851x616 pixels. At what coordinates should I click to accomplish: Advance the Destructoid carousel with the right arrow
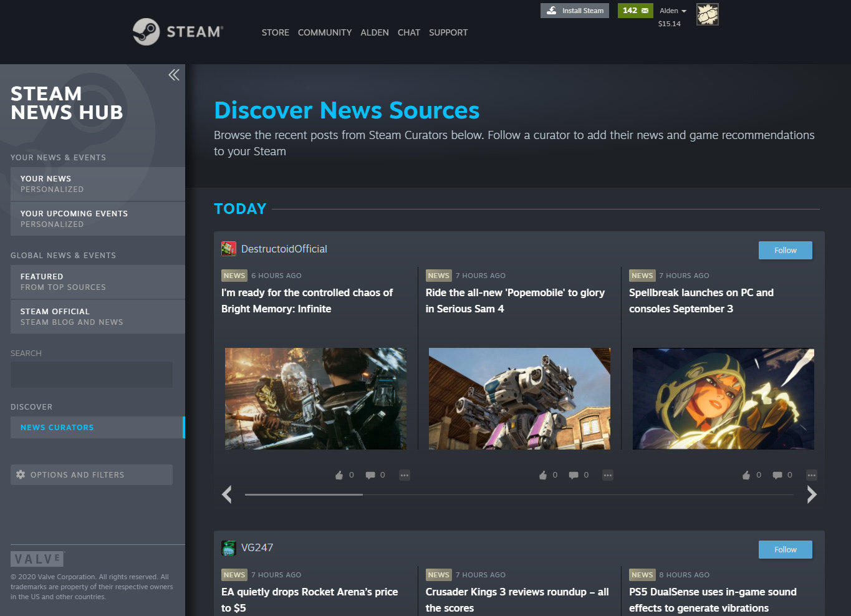tap(812, 494)
